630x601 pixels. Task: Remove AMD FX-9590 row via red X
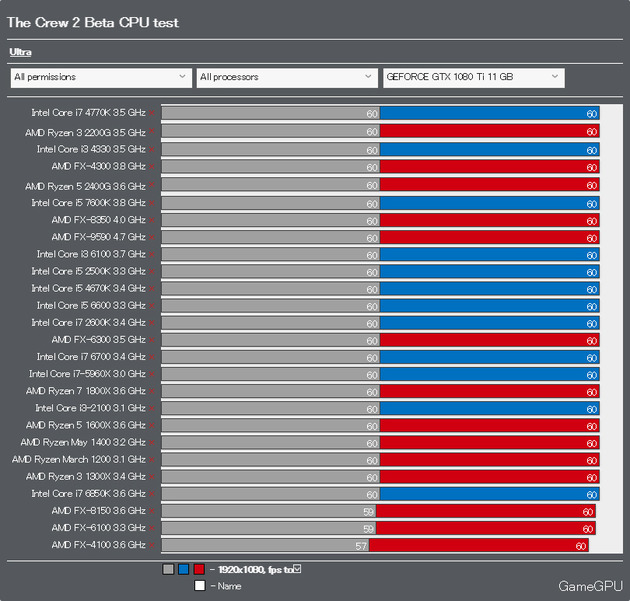click(x=151, y=237)
